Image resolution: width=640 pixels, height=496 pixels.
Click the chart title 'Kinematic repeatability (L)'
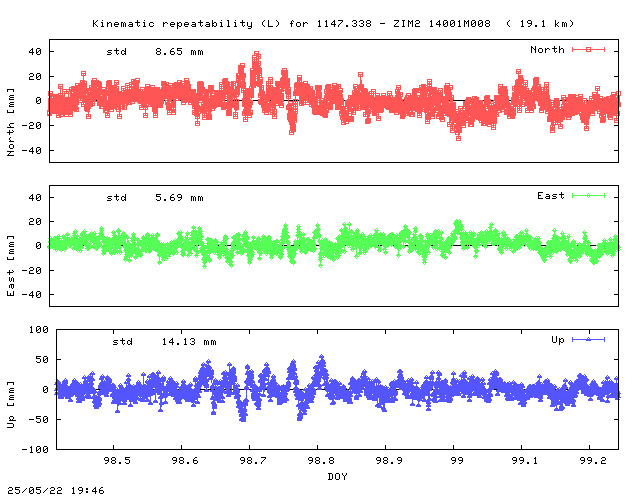click(186, 24)
